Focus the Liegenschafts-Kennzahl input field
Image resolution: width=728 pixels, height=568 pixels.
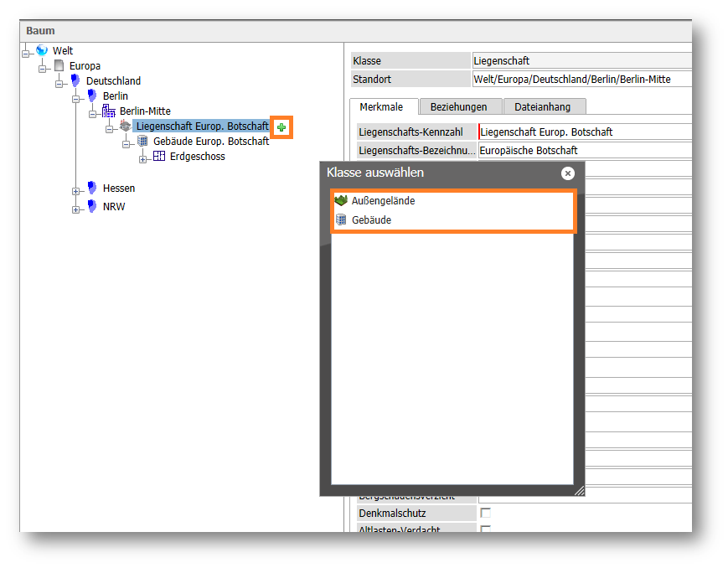click(585, 132)
